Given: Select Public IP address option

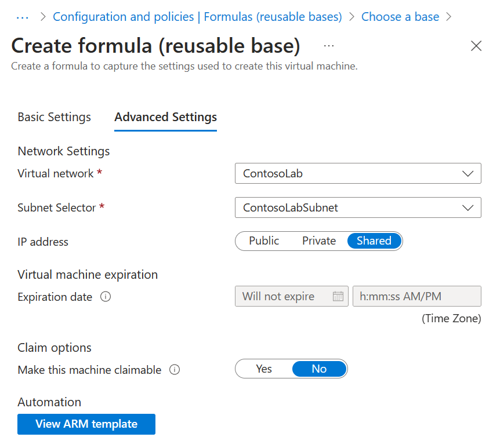Looking at the screenshot, I should coord(264,241).
